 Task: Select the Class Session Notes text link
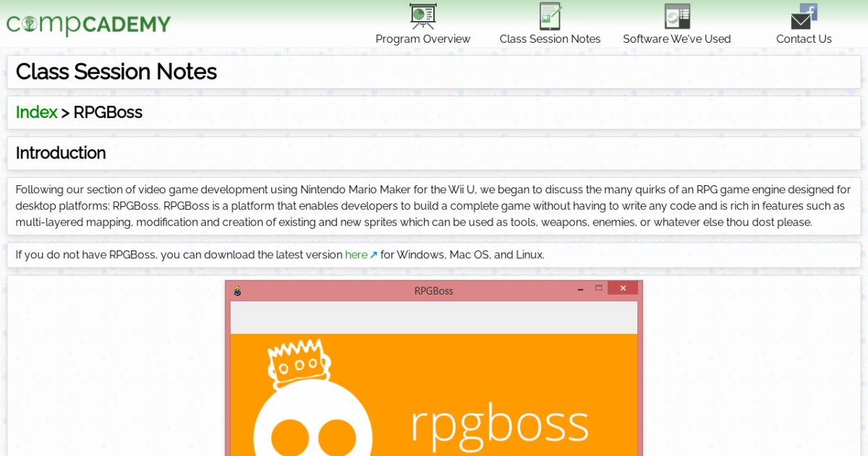pyautogui.click(x=550, y=39)
